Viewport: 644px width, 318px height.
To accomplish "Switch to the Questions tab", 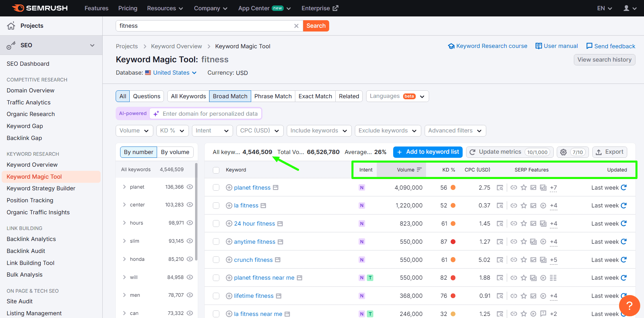I will (146, 96).
